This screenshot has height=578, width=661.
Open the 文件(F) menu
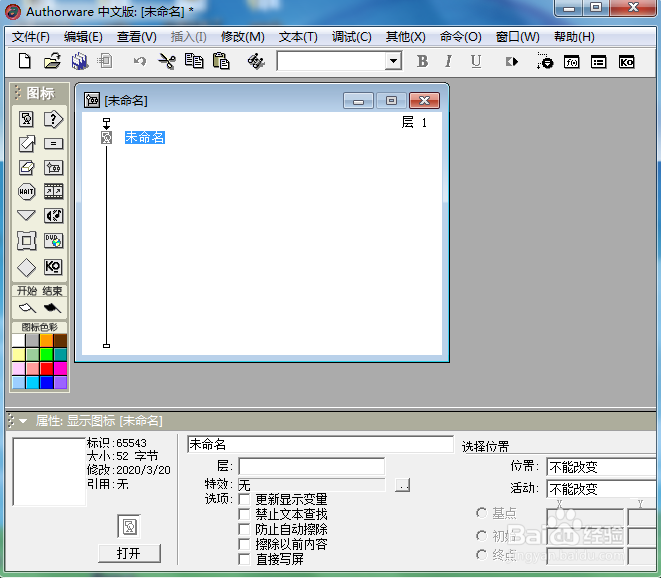click(31, 37)
